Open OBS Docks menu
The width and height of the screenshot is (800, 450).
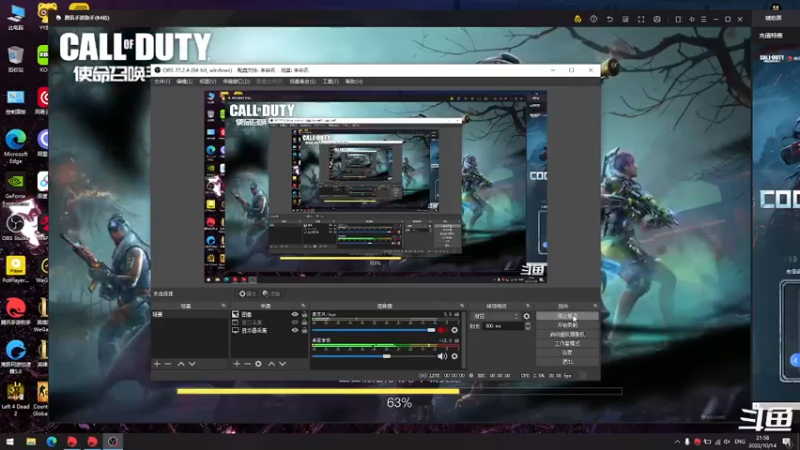click(x=236, y=82)
